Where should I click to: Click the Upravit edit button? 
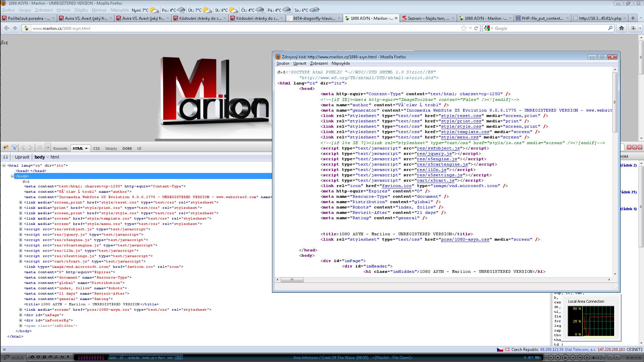[22, 157]
